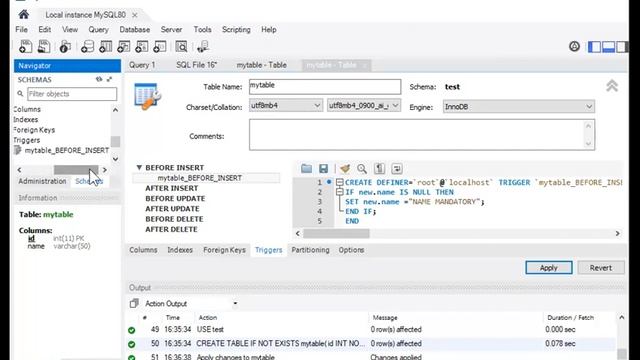Toggle the left sidebar panel visibility
The width and height of the screenshot is (640, 360).
tap(594, 47)
